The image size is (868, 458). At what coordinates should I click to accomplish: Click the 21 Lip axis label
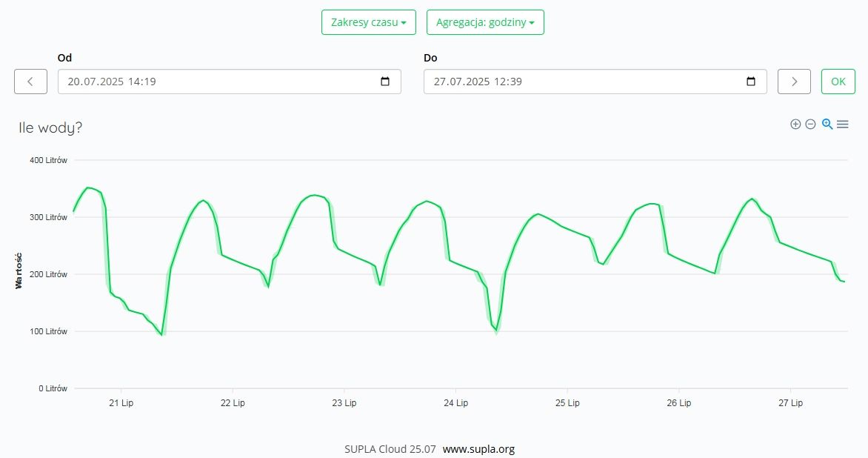click(121, 402)
